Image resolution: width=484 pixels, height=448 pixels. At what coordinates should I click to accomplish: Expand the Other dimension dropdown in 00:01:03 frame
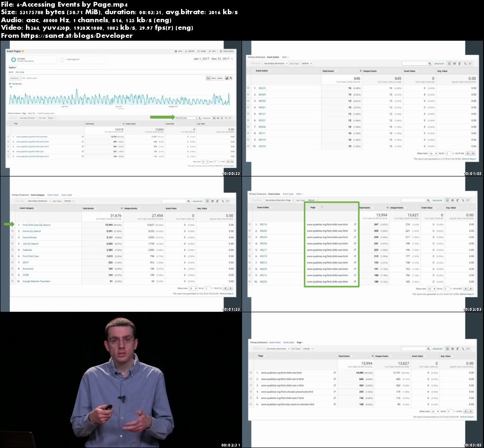click(285, 57)
